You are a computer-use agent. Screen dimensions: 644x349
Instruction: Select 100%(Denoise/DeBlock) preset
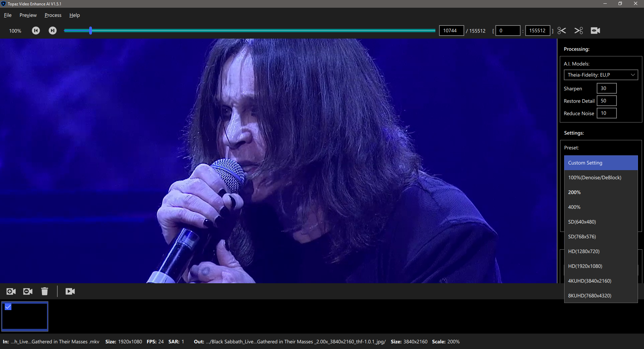tap(595, 178)
